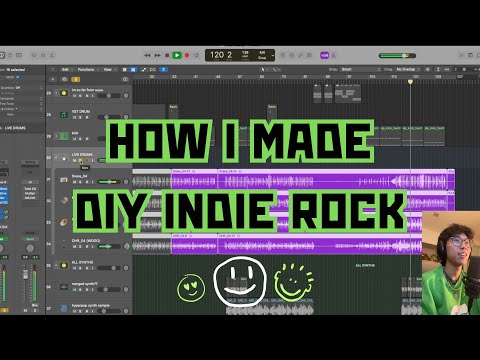This screenshot has height=360, width=480.
Task: Adjust the Snare_04 track volume slider
Action: (109, 182)
